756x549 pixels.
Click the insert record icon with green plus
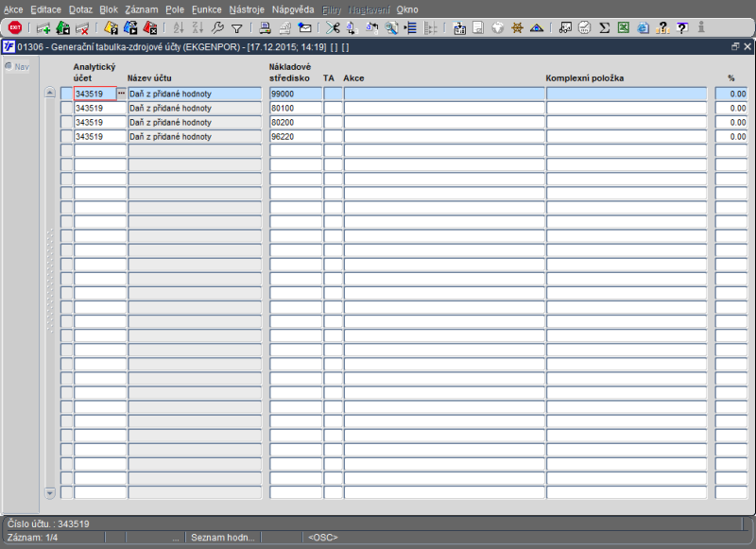click(43, 28)
